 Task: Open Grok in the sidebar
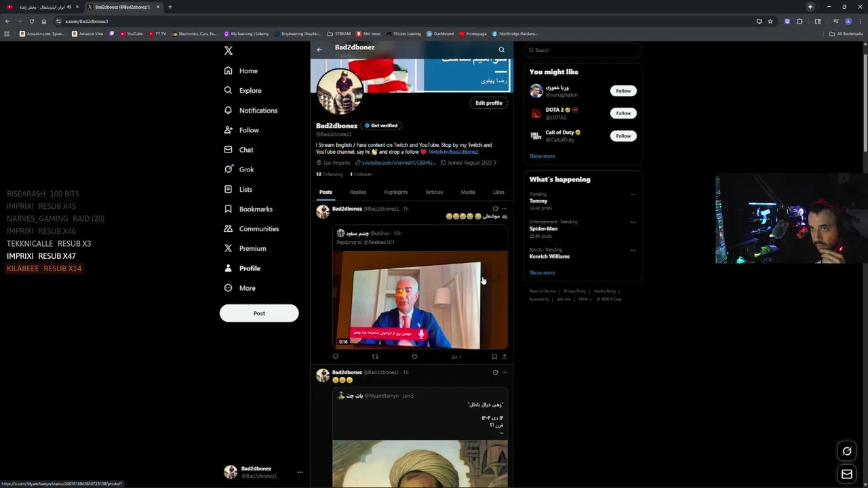coord(239,169)
